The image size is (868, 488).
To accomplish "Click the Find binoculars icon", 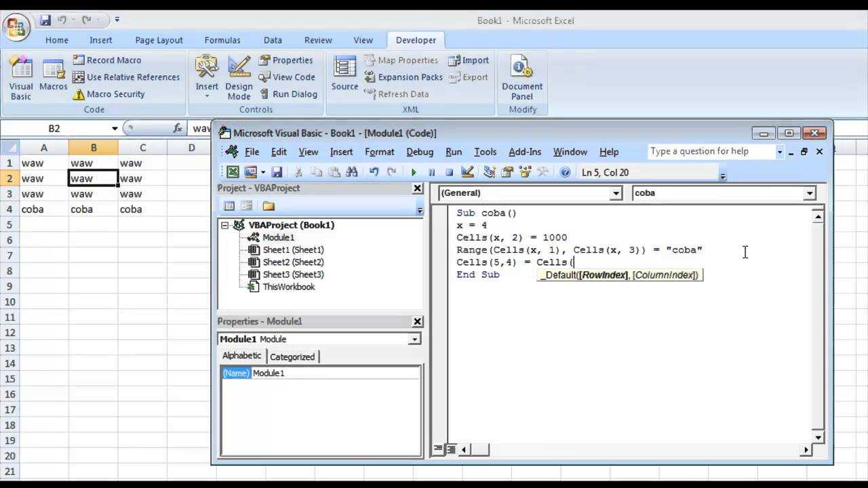I will [x=351, y=172].
